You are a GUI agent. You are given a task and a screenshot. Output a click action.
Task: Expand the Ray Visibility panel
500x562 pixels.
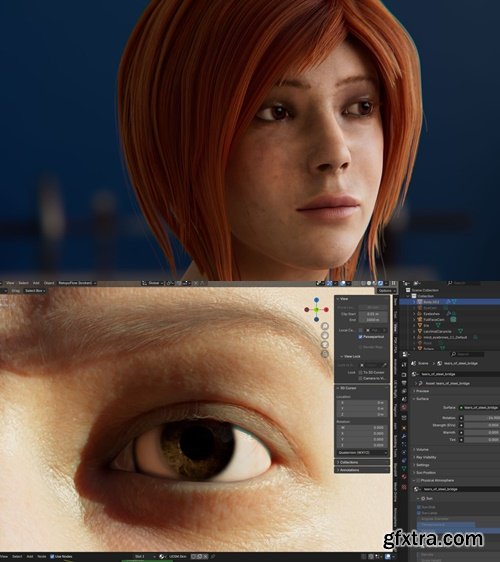[x=426, y=457]
